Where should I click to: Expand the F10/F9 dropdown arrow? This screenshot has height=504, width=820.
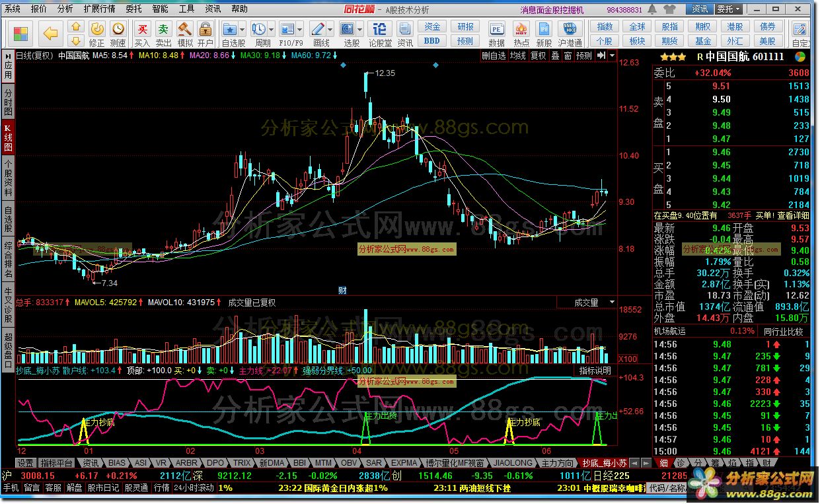tap(299, 30)
